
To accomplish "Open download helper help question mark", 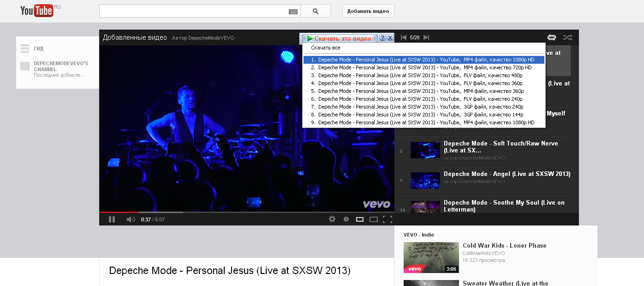I will click(x=382, y=38).
